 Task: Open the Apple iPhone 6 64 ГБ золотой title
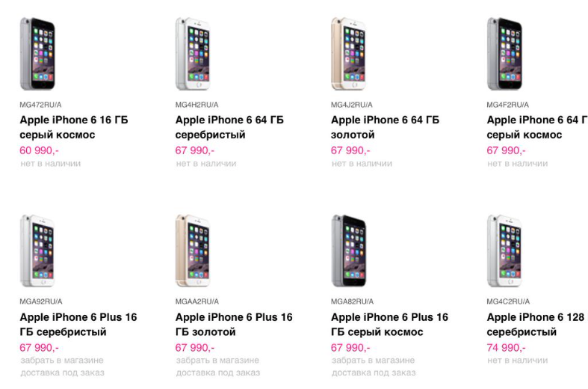pos(385,127)
